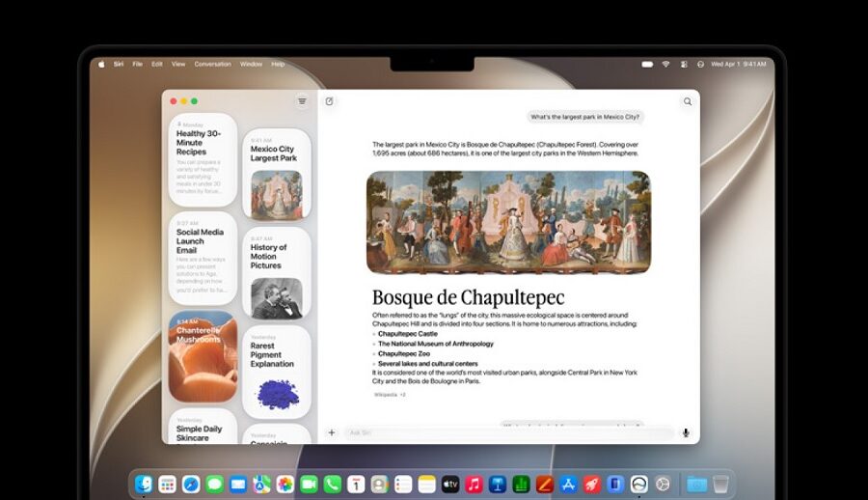Select The National Museum of Anthropology bullet
The width and height of the screenshot is (868, 500).
coord(436,344)
